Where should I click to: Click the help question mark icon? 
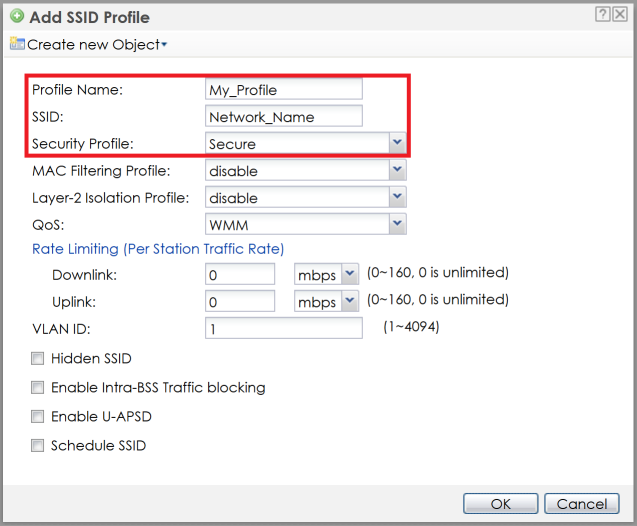[603, 15]
